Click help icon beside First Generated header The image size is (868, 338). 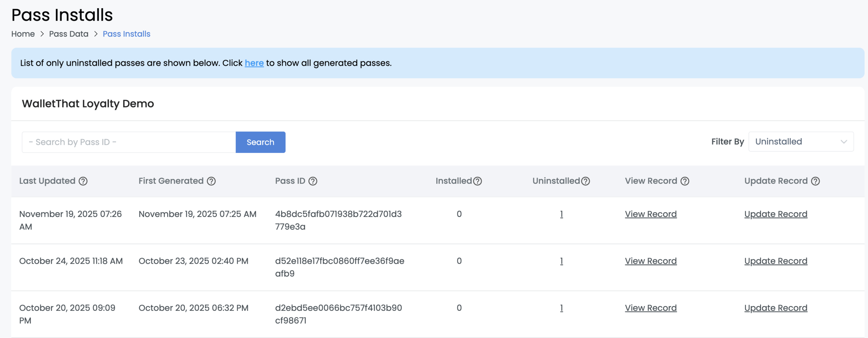[x=211, y=181]
